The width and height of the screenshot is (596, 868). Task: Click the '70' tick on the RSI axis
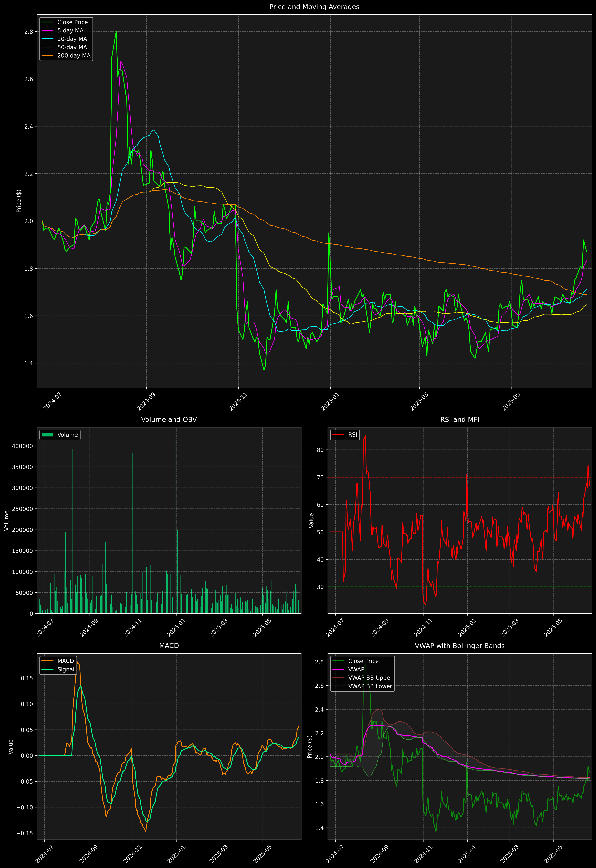click(x=320, y=477)
